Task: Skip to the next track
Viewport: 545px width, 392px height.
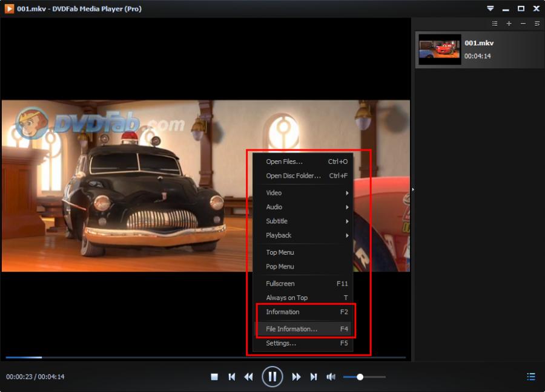Action: (314, 377)
